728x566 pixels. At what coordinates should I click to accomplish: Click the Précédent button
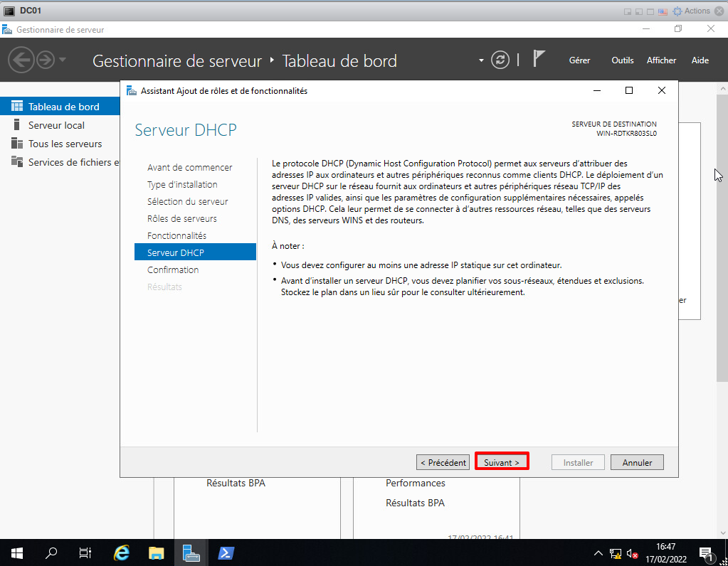pos(443,462)
